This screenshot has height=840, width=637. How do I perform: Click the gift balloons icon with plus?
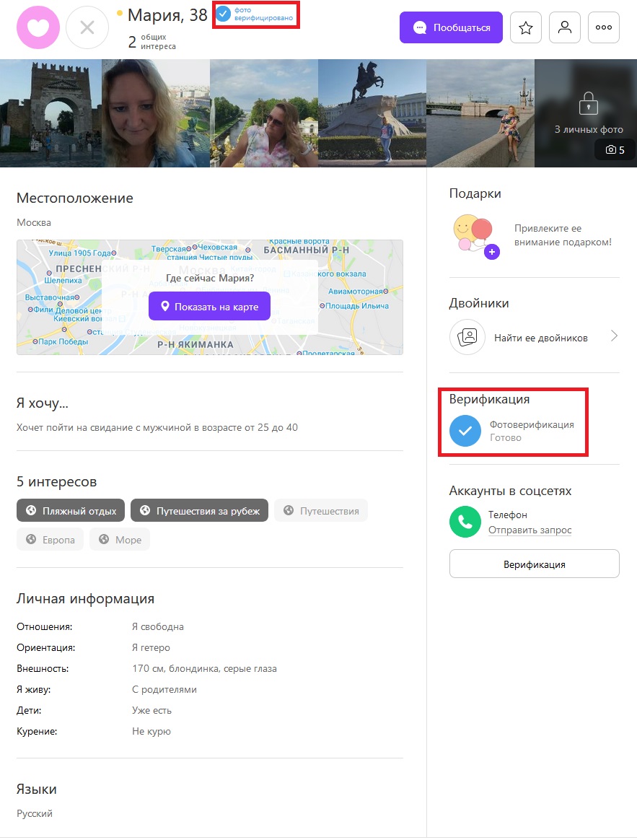pos(475,236)
